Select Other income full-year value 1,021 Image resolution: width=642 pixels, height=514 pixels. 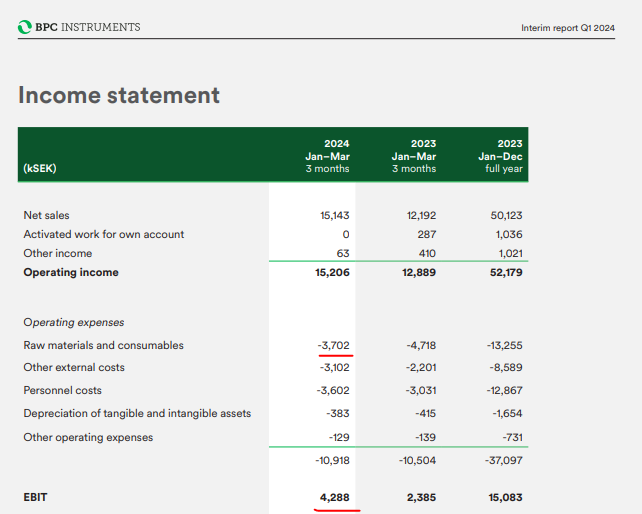point(511,254)
